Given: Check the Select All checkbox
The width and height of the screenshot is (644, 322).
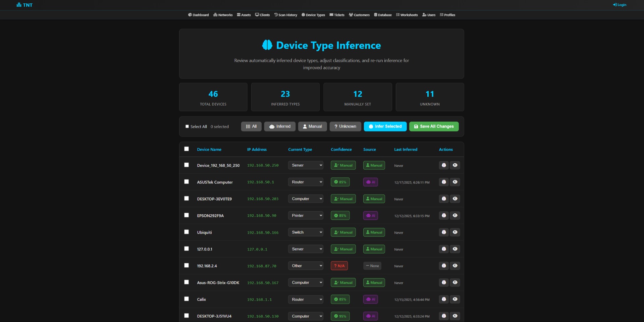Looking at the screenshot, I should [x=187, y=126].
